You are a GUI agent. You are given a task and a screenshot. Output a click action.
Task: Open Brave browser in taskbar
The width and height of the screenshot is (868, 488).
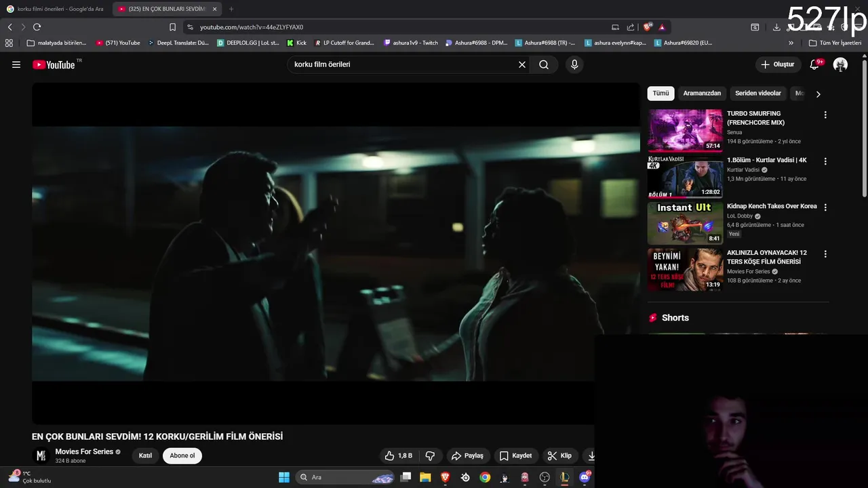[x=446, y=477]
